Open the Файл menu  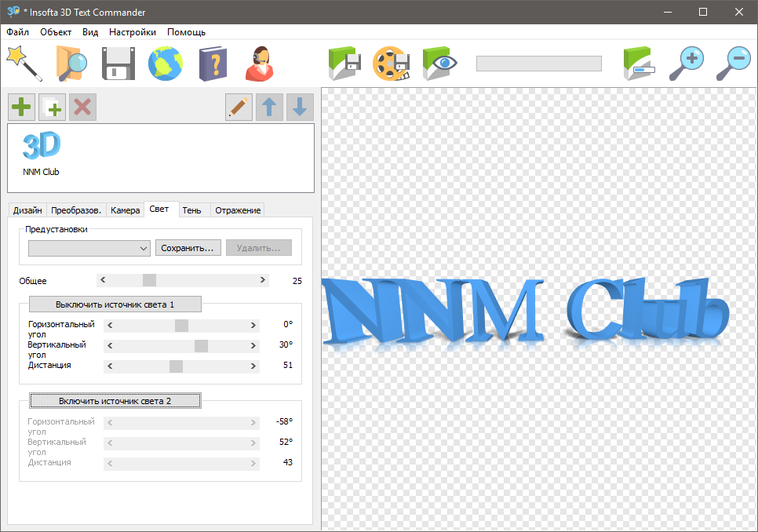(17, 32)
